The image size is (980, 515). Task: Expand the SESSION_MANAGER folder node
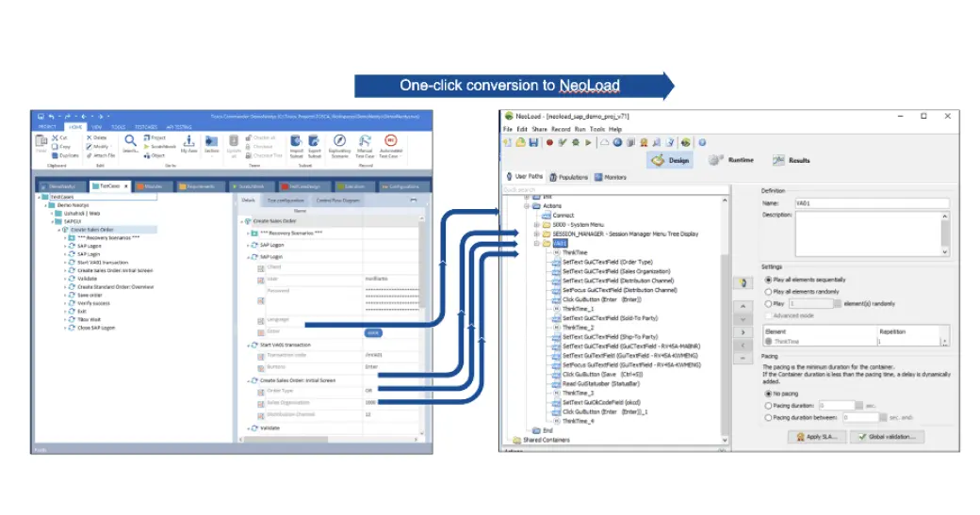coord(537,233)
